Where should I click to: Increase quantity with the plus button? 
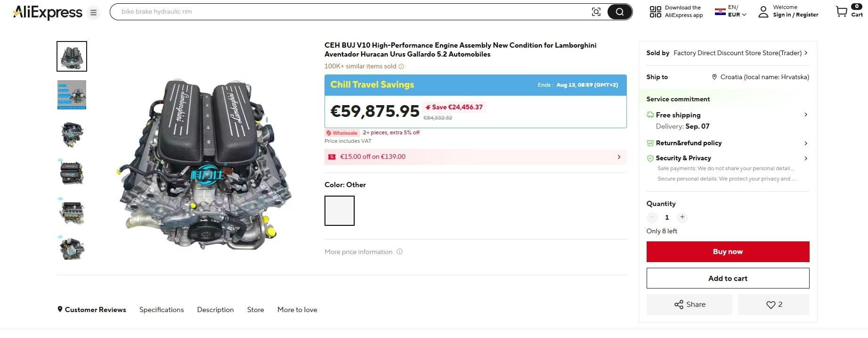coord(682,217)
